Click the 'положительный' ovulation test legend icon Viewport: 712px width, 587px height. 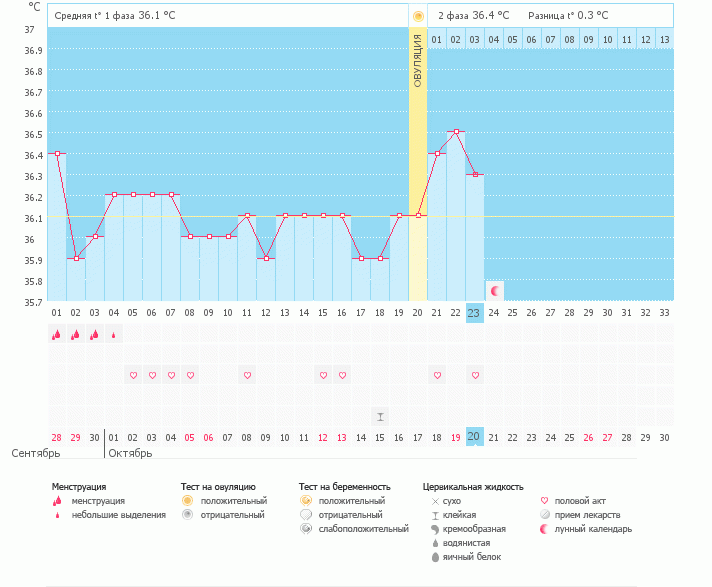187,500
